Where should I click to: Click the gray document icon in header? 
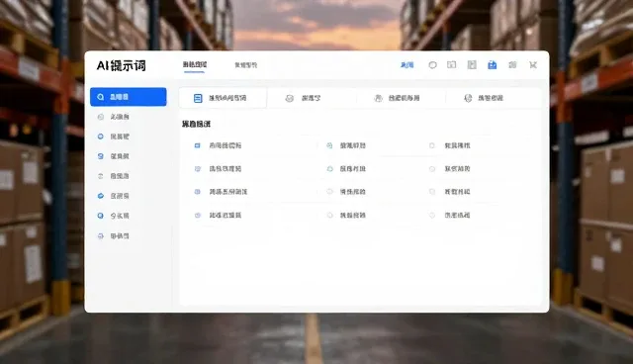[x=472, y=64]
